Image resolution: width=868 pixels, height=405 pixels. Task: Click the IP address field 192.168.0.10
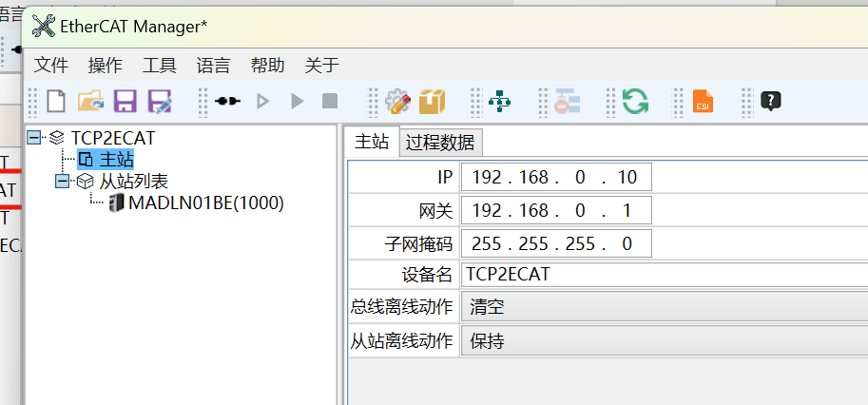coord(556,177)
